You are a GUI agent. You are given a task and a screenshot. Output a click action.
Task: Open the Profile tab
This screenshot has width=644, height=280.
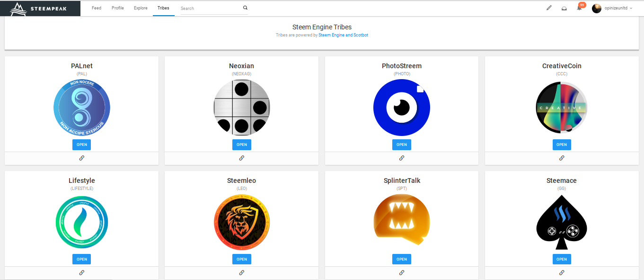coord(117,8)
